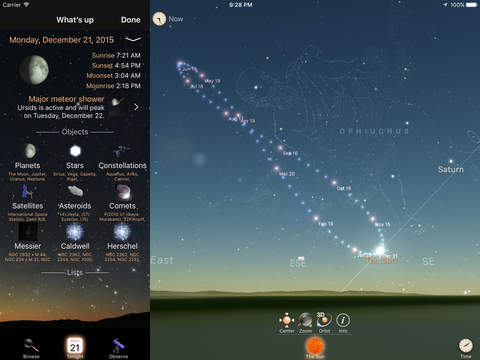Tap the SE compass direction label
Image resolution: width=480 pixels, height=360 pixels.
(x=429, y=261)
